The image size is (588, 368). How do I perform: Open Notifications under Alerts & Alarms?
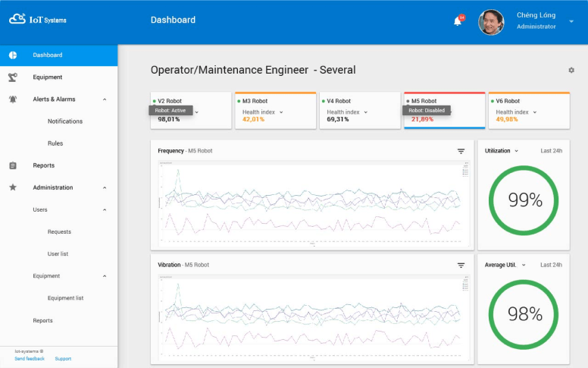[x=65, y=121]
